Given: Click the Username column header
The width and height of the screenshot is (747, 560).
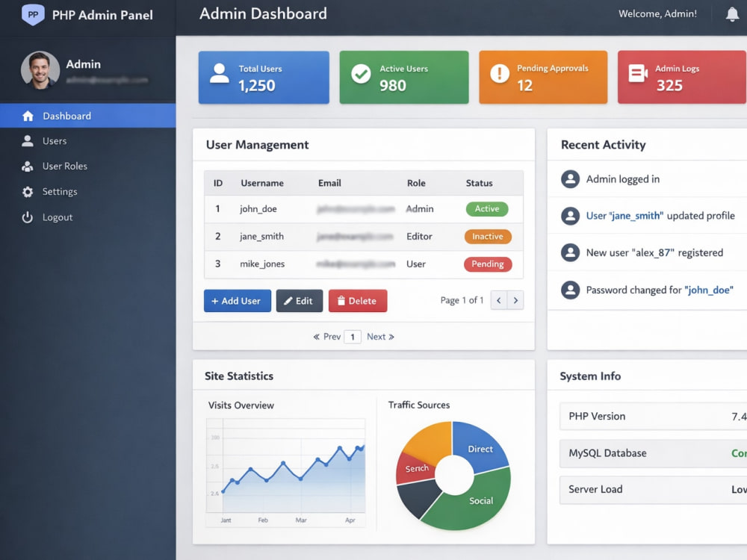Looking at the screenshot, I should (x=262, y=183).
